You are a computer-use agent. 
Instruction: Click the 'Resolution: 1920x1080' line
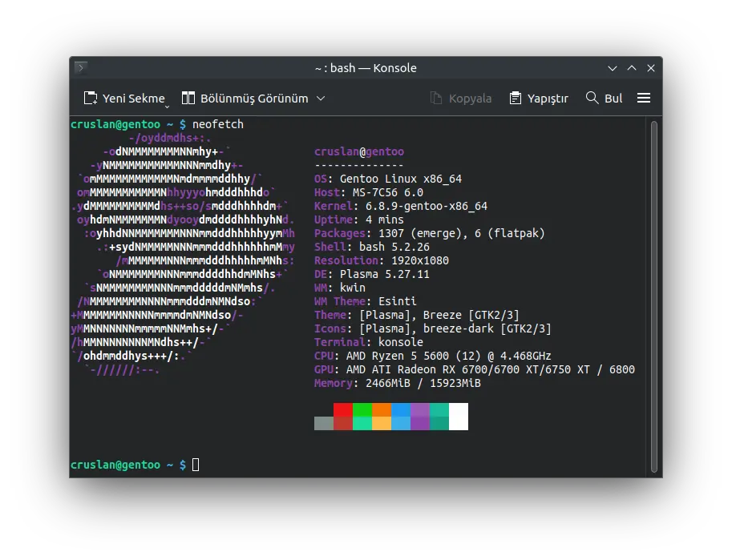pyautogui.click(x=382, y=260)
